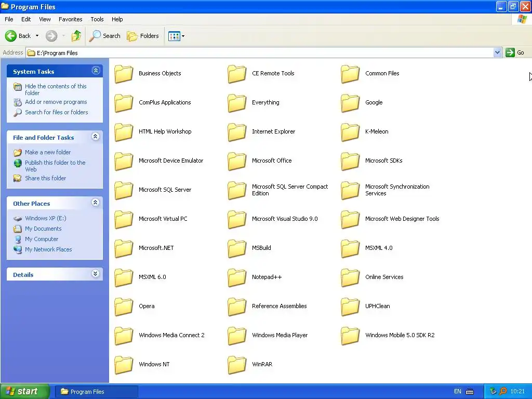Select the Microsoft Device Emulator folder icon

pos(124,161)
